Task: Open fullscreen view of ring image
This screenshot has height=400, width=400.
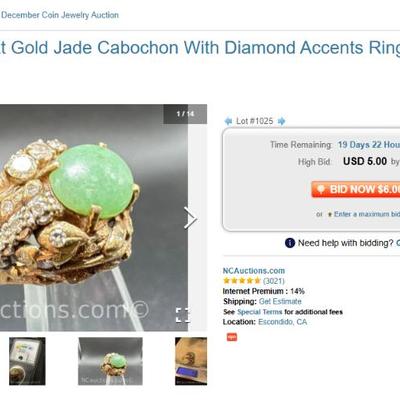Action: 183,315
